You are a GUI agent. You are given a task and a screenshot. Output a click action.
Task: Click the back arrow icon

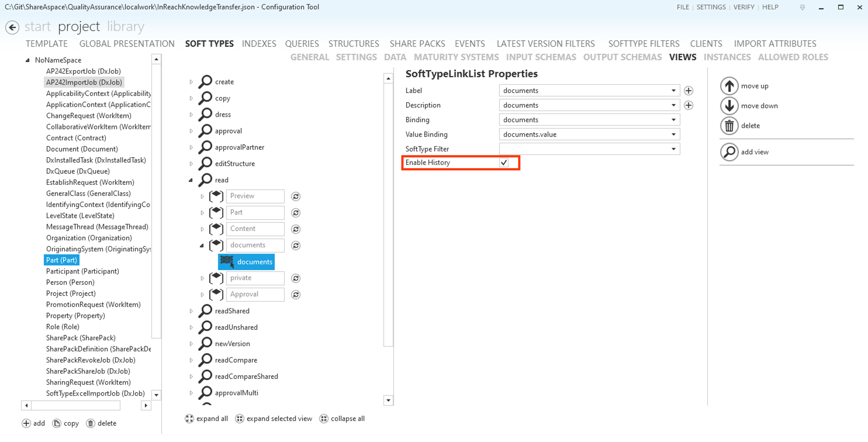click(12, 27)
